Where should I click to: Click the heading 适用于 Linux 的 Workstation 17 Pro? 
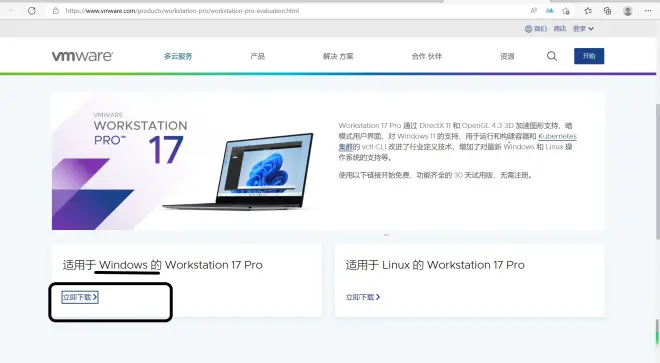pyautogui.click(x=435, y=265)
